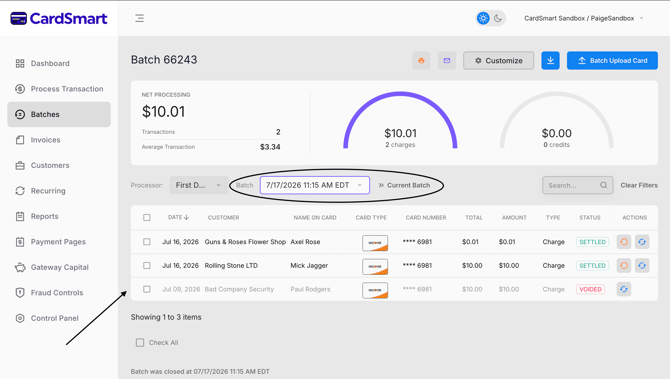
Task: Click orange refund icon for Mick Jagger row
Action: [624, 265]
